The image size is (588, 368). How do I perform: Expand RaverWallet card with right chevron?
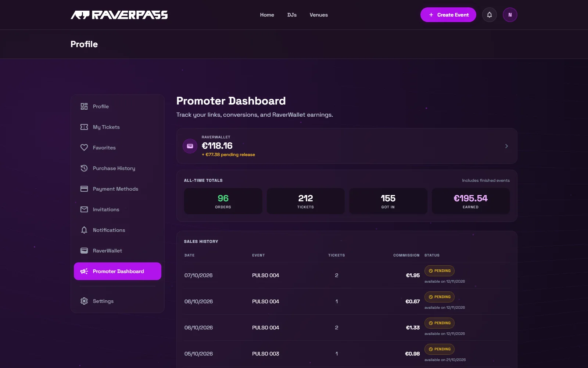[506, 146]
